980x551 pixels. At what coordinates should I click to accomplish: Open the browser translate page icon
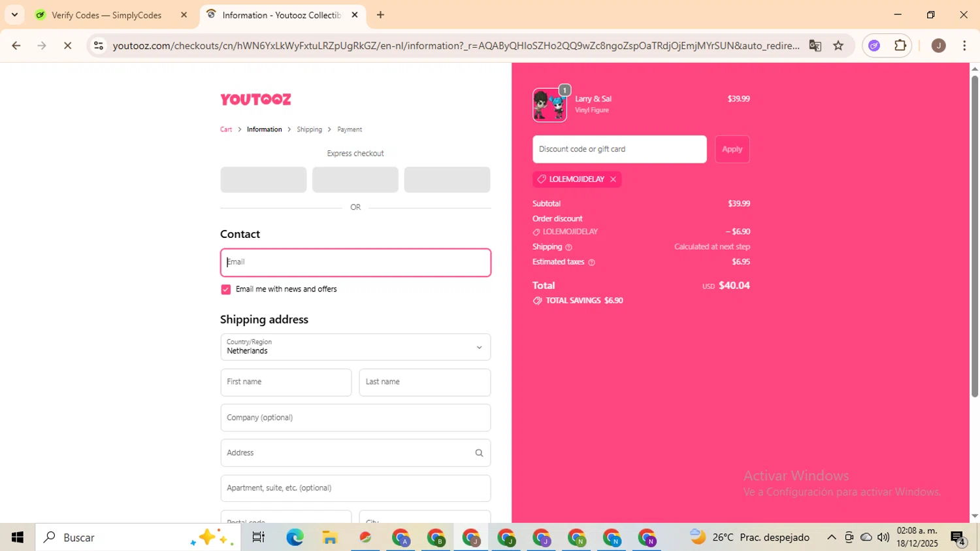pos(815,46)
